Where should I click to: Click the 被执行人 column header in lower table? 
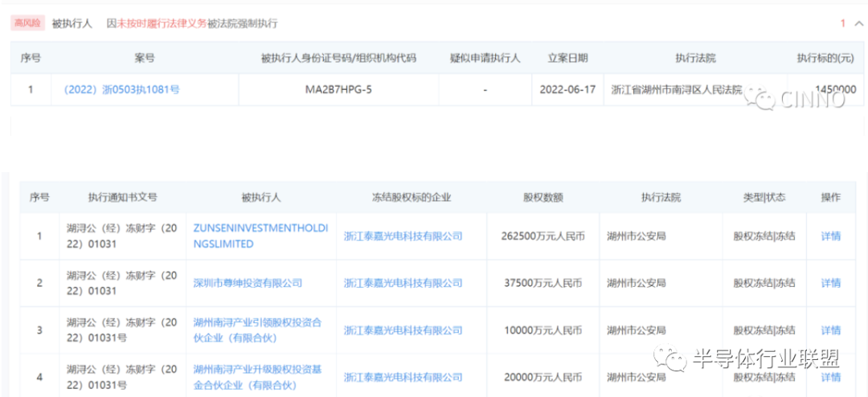click(260, 197)
